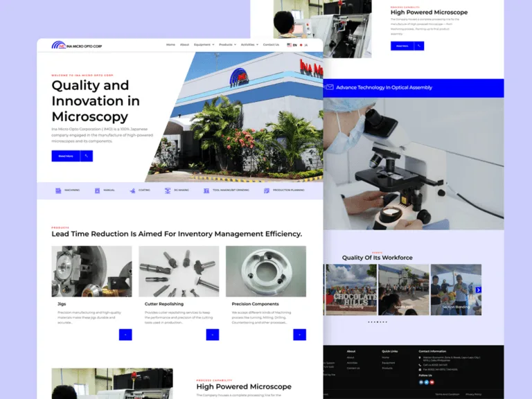
Task: Click footer Equipment quick link
Action: [x=389, y=363]
